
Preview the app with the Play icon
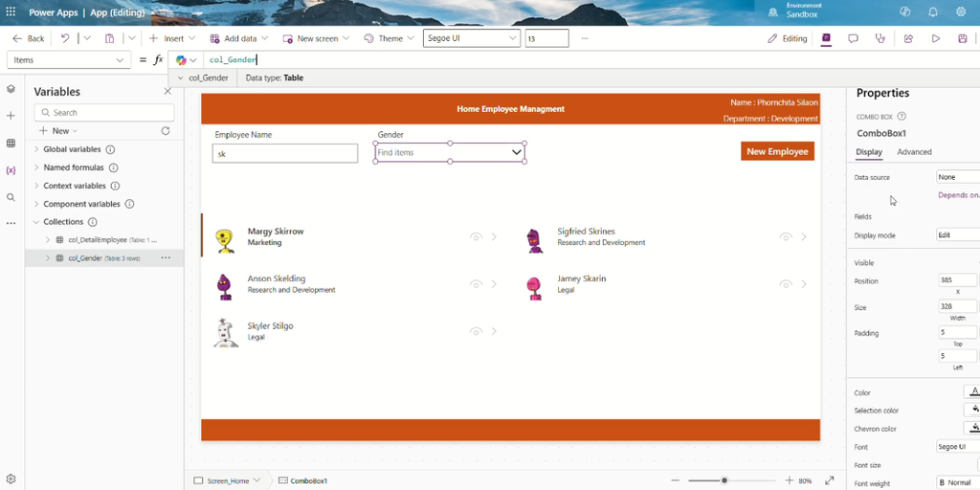point(936,38)
